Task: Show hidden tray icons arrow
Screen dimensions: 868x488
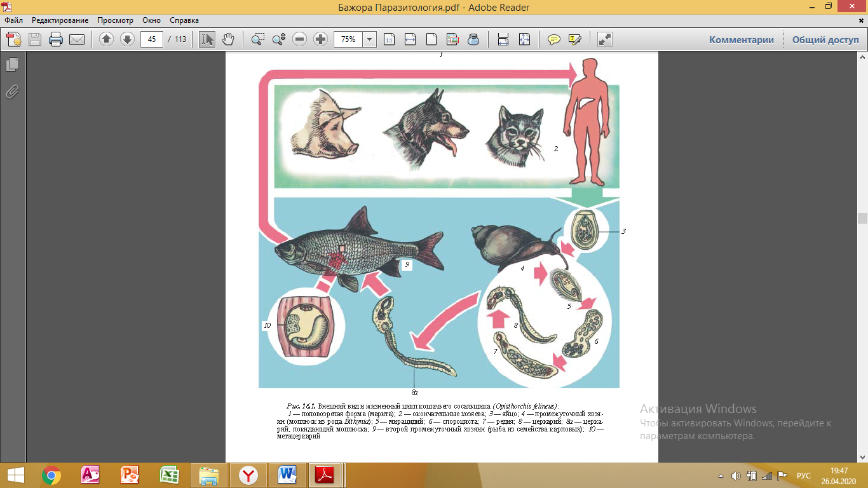Action: coord(721,475)
